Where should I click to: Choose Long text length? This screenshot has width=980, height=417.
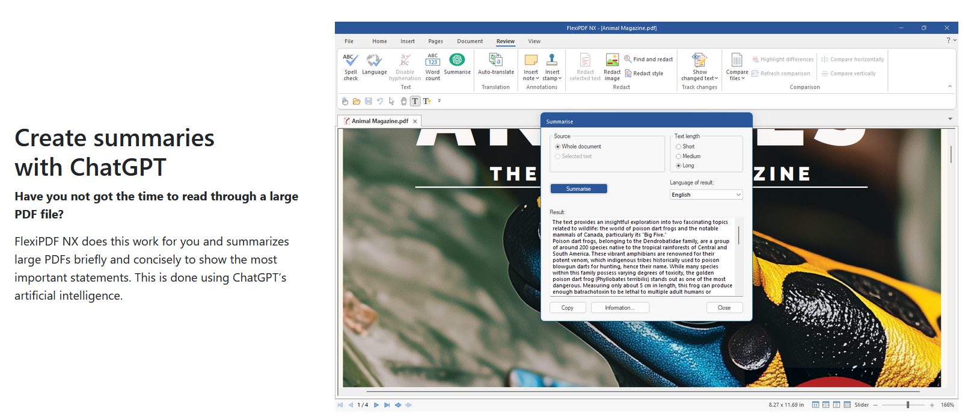685,165
